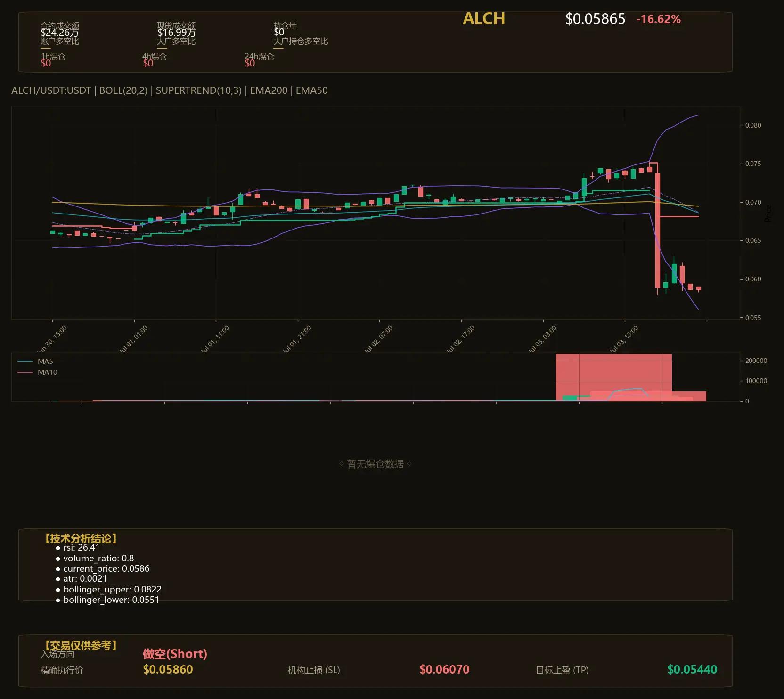Click the 目标止盈 (TP) label
Viewport: 784px width, 699px height.
coord(562,670)
